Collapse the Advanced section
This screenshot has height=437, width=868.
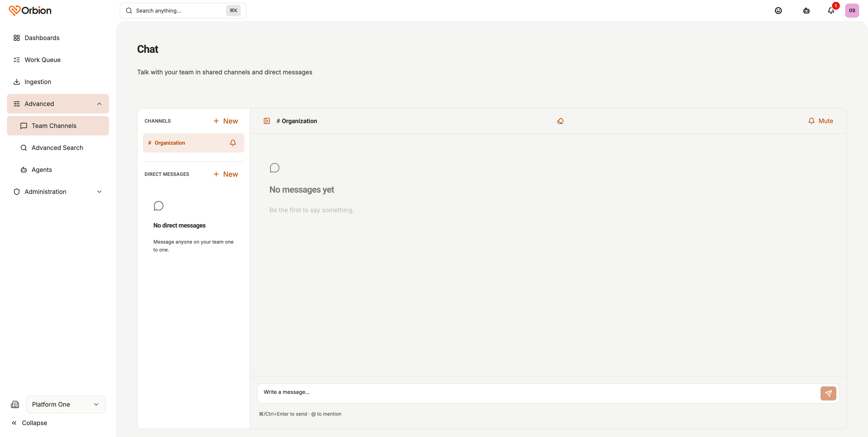coord(58,104)
